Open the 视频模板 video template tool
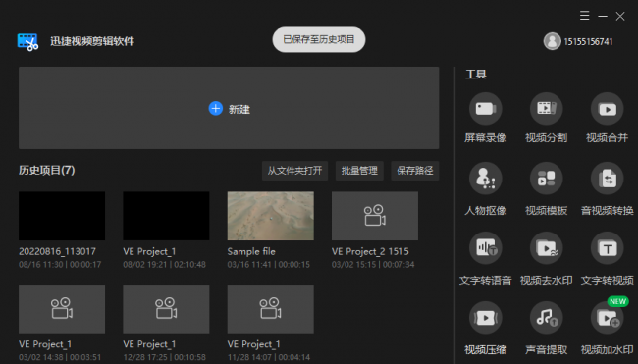The height and width of the screenshot is (364, 638). (546, 179)
